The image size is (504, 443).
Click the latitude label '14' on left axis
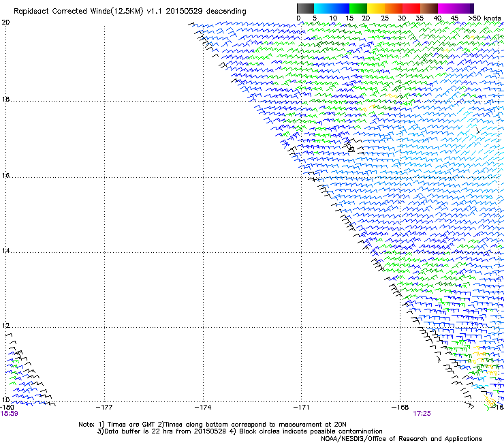(5, 251)
